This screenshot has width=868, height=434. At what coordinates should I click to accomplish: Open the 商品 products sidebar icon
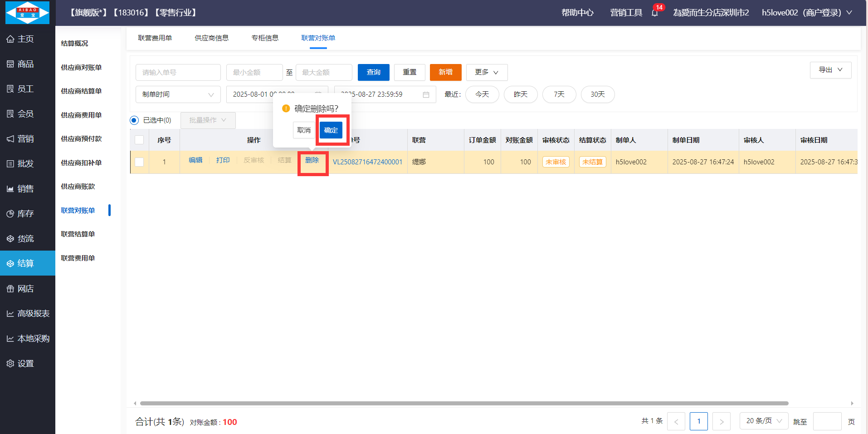pyautogui.click(x=10, y=64)
